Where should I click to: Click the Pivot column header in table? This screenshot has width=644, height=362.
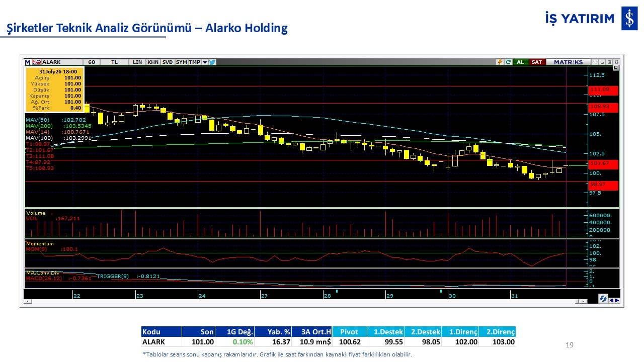click(x=349, y=332)
